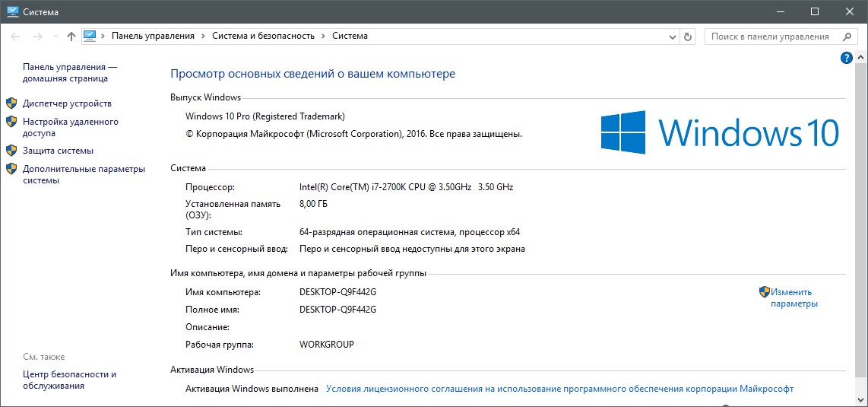The height and width of the screenshot is (407, 868).
Task: Open Дополнительные параметры системы
Action: (84, 175)
